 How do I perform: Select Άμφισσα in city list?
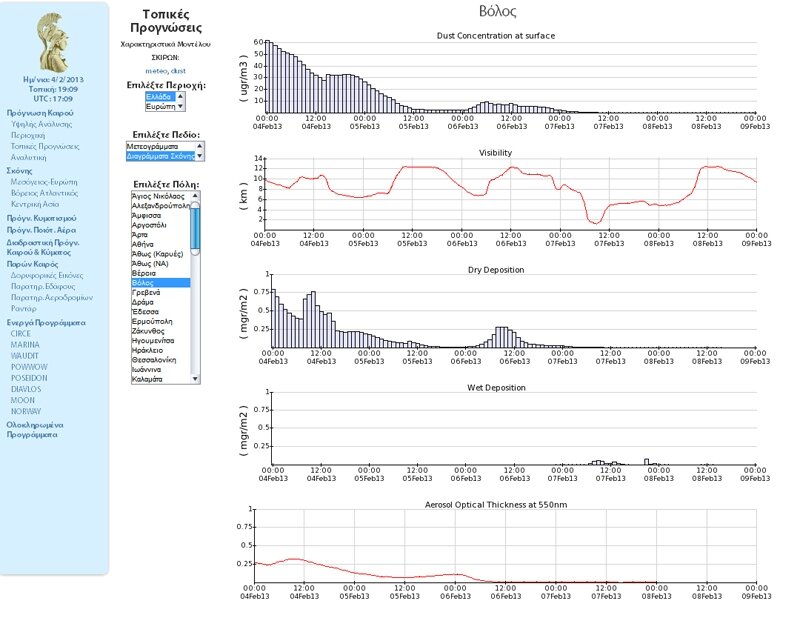coord(161,215)
